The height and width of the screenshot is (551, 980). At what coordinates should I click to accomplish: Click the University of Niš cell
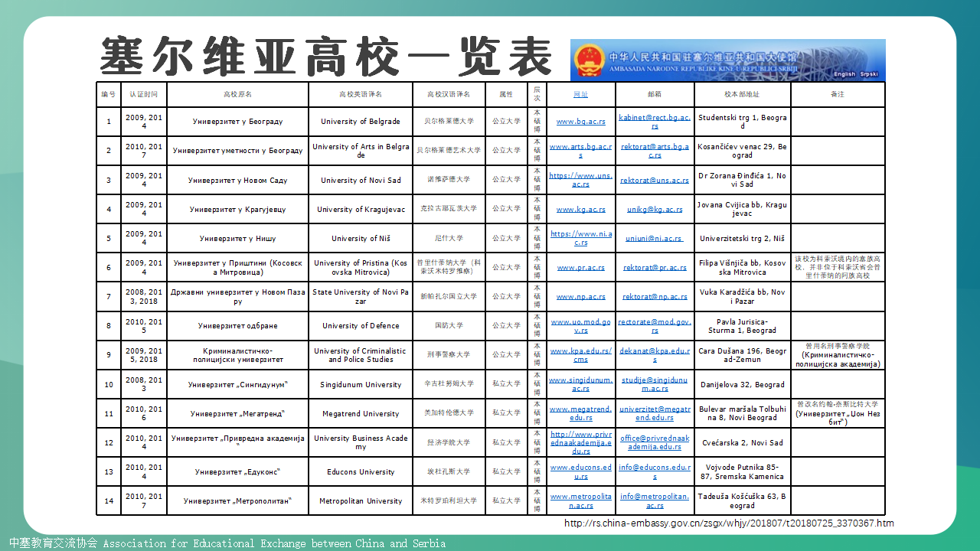pyautogui.click(x=361, y=238)
